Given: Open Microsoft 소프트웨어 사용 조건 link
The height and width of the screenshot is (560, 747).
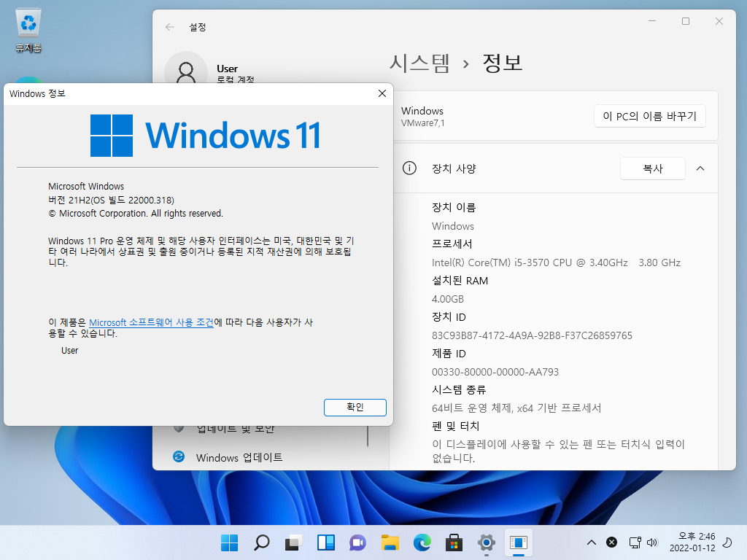Looking at the screenshot, I should 151,322.
